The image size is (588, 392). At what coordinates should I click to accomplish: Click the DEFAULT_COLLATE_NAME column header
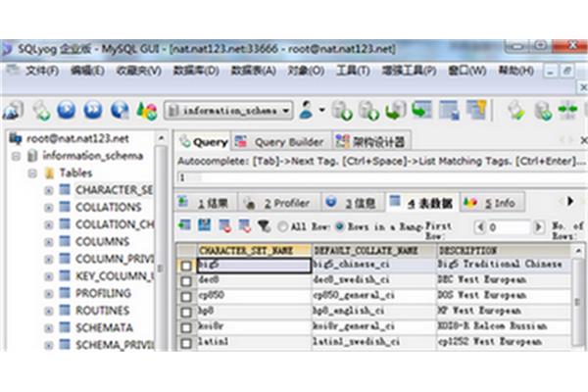374,250
